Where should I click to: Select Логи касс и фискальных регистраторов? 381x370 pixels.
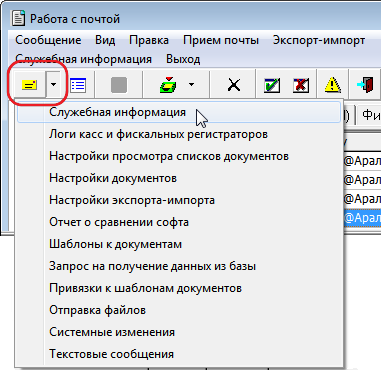coord(179,134)
